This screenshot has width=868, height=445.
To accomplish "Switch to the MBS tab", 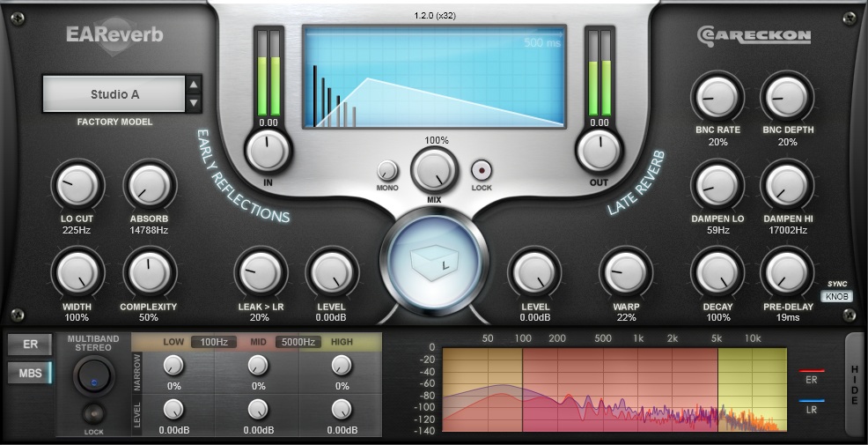I will 30,373.
